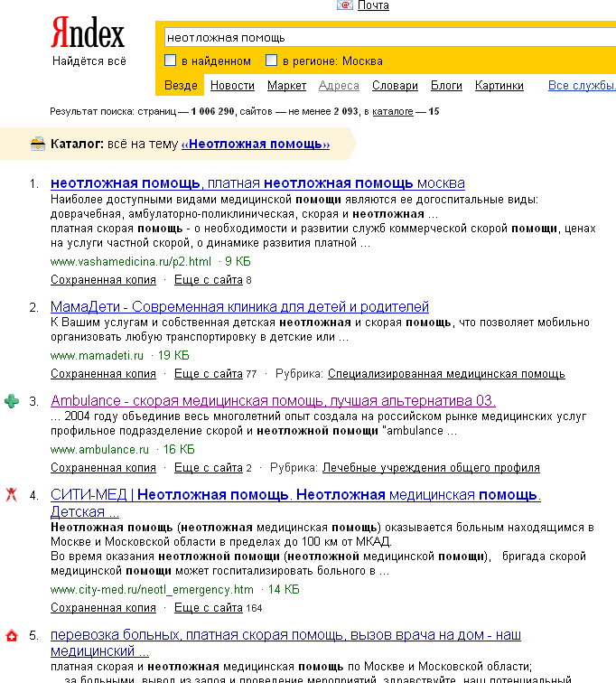Open saved copy for mamadeti.ru result

tap(103, 374)
